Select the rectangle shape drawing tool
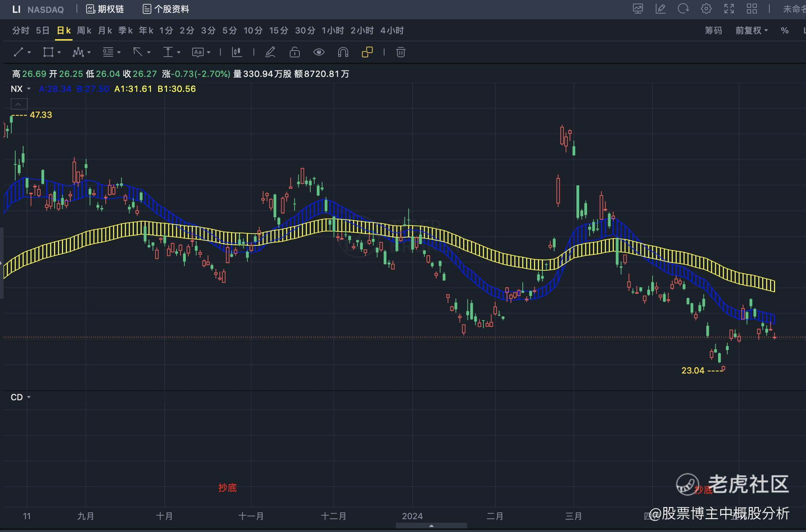 pyautogui.click(x=48, y=52)
